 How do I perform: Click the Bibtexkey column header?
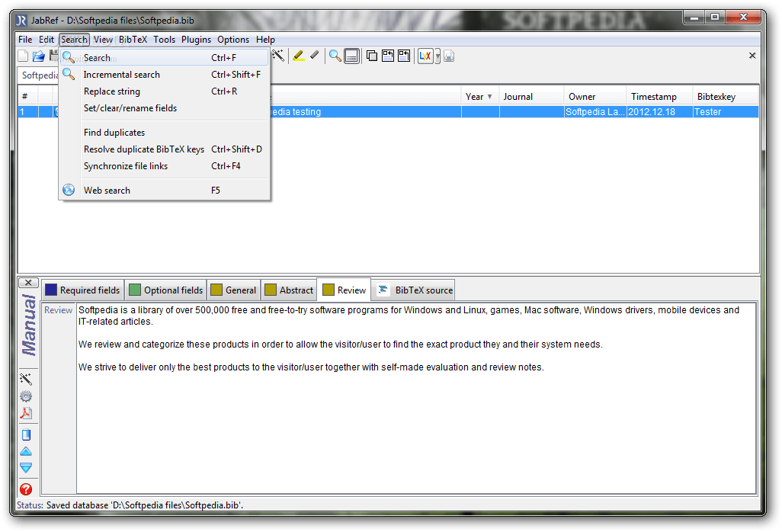[726, 97]
